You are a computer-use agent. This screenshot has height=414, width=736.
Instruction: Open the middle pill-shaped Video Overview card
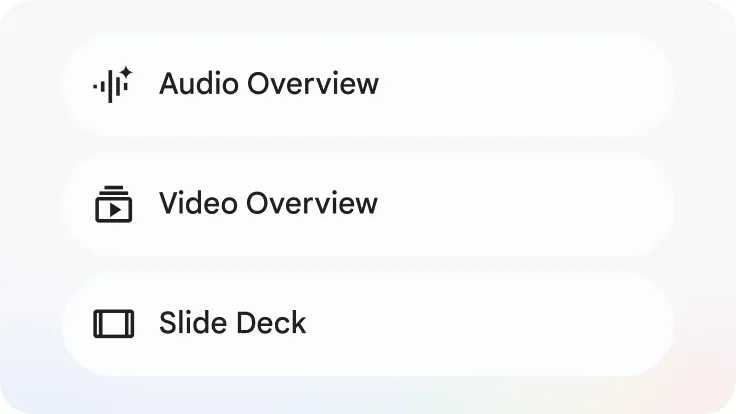click(x=368, y=204)
